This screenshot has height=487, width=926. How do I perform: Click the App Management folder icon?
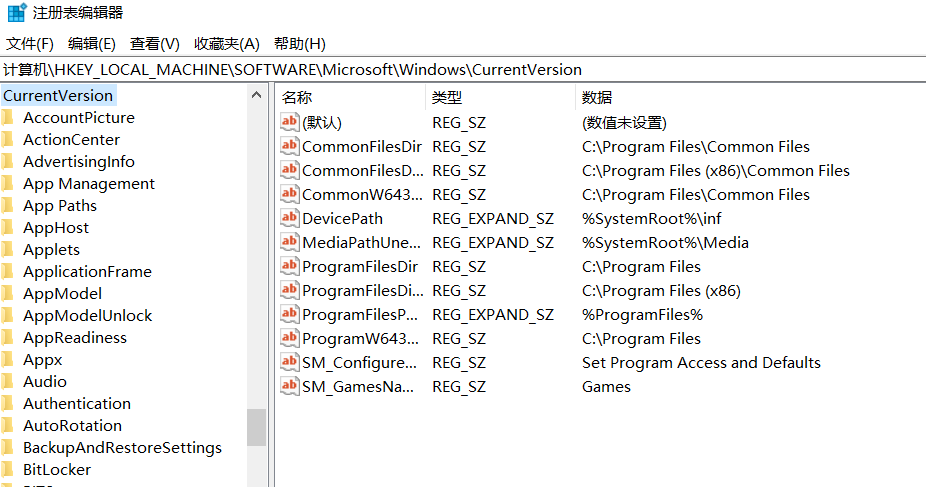coord(7,184)
